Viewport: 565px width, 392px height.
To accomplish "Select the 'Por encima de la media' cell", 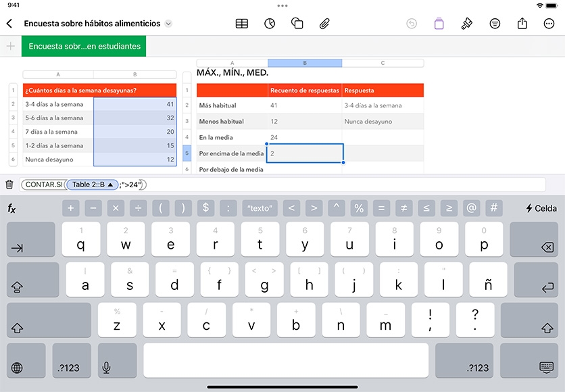I will click(231, 153).
